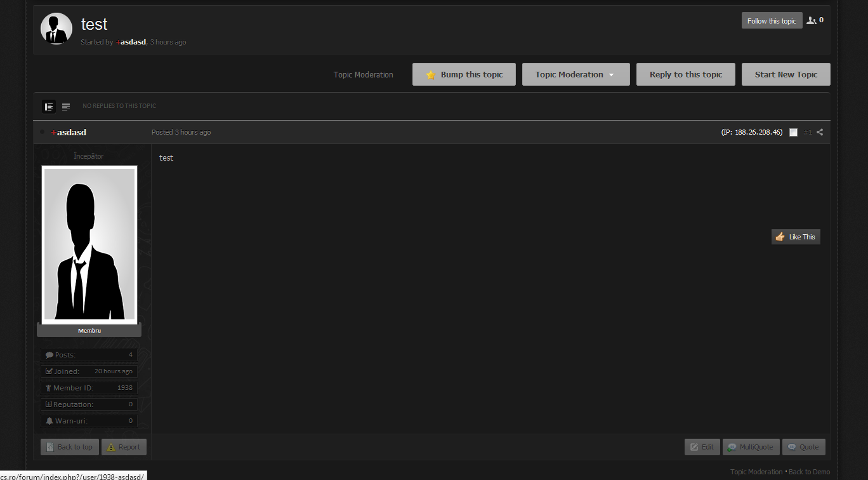
Task: Click the Edit post button
Action: 702,447
